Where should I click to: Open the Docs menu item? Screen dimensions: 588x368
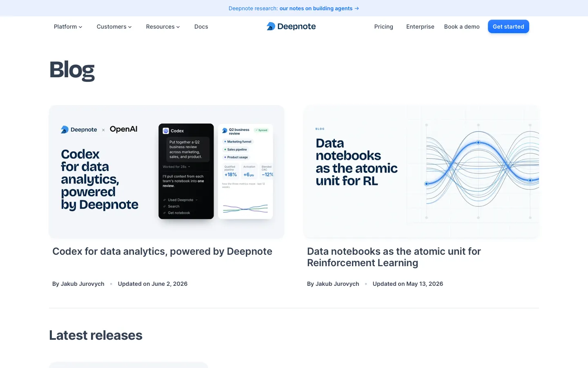201,27
